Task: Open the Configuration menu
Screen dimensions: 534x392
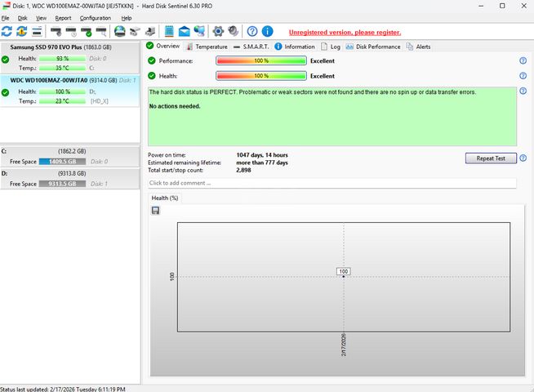Action: pyautogui.click(x=96, y=18)
